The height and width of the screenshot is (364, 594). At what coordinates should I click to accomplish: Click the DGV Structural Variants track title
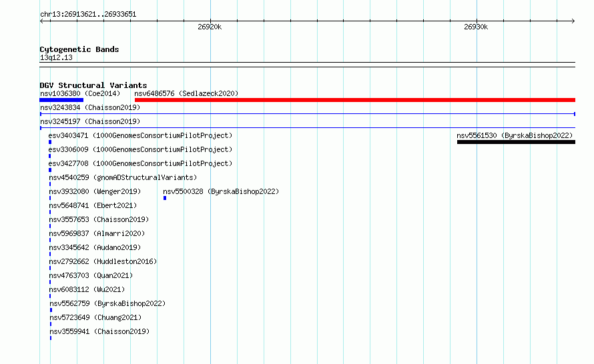[93, 85]
